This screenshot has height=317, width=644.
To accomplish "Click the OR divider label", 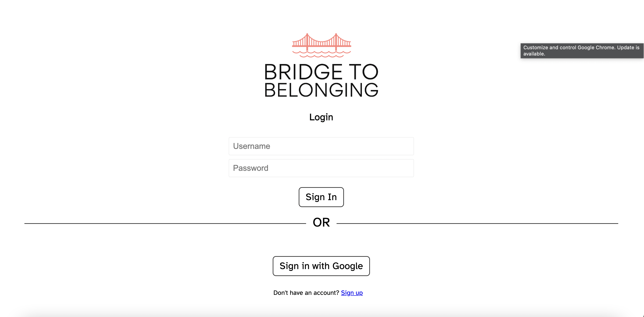I will pos(321,222).
